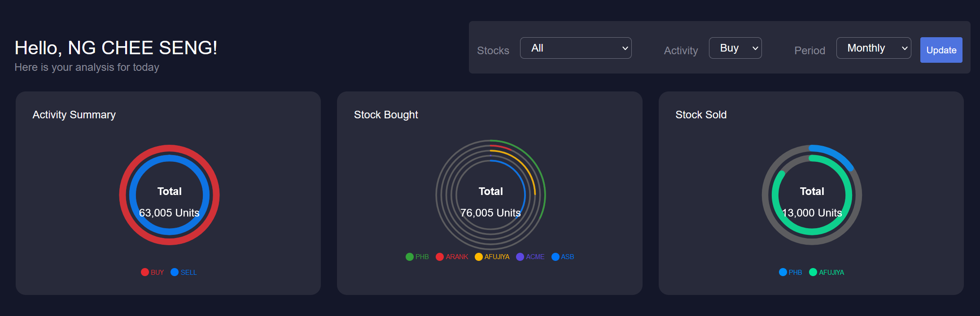Toggle PHB legend in Stock Bought
The height and width of the screenshot is (316, 980).
click(410, 257)
